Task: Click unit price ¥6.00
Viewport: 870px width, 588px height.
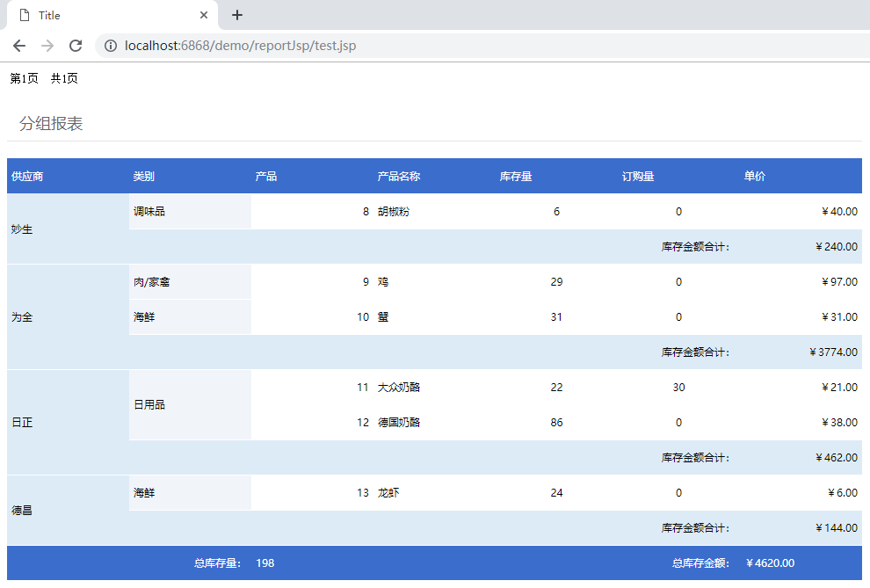Action: 842,492
